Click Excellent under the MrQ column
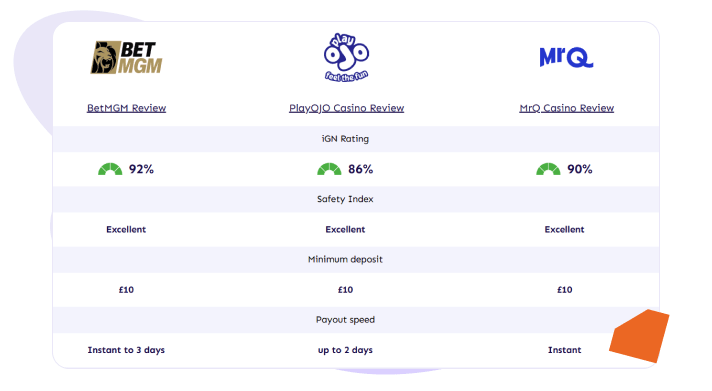Image resolution: width=712 pixels, height=391 pixels. click(x=564, y=229)
